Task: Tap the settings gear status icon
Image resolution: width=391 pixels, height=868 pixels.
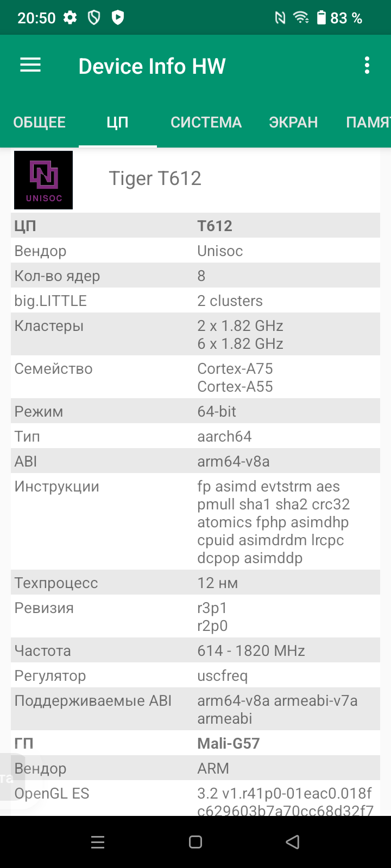Action: [70, 18]
